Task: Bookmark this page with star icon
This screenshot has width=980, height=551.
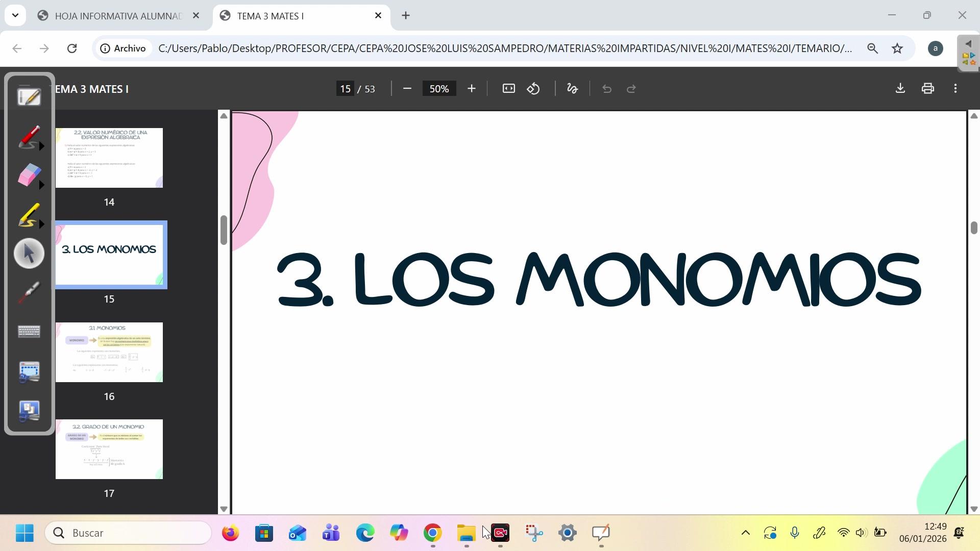Action: click(x=897, y=48)
